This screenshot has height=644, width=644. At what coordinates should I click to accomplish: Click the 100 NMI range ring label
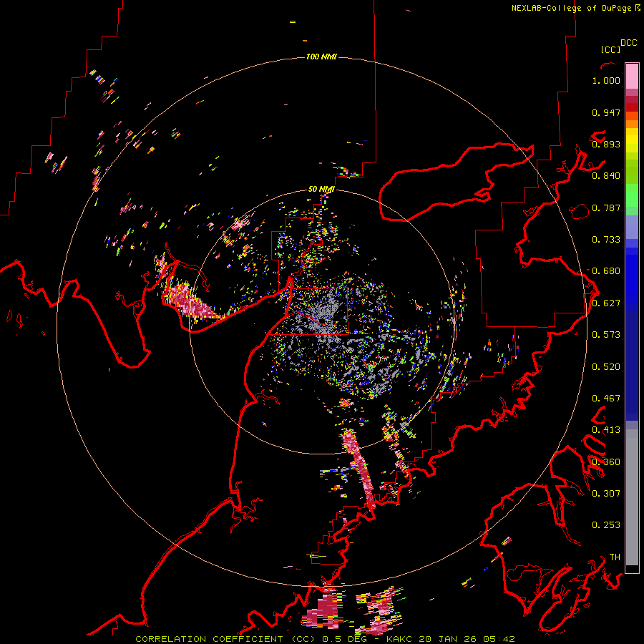point(321,57)
